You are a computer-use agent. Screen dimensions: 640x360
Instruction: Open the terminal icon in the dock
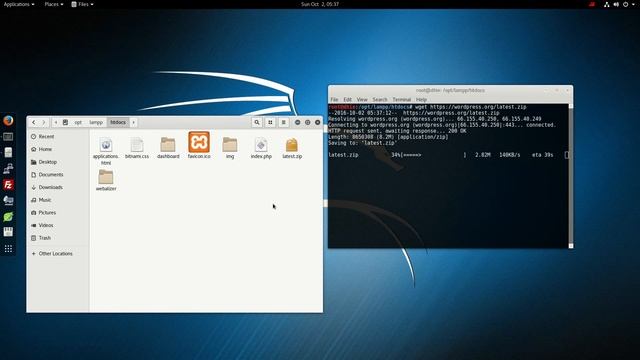click(8, 137)
